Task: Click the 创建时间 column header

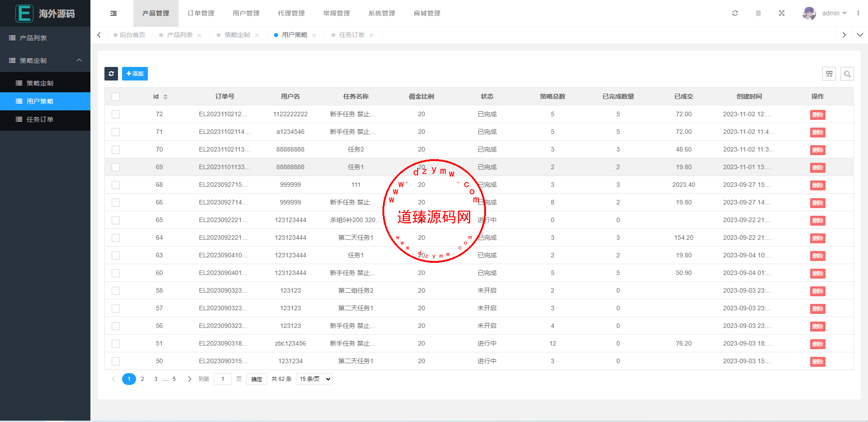Action: (749, 96)
